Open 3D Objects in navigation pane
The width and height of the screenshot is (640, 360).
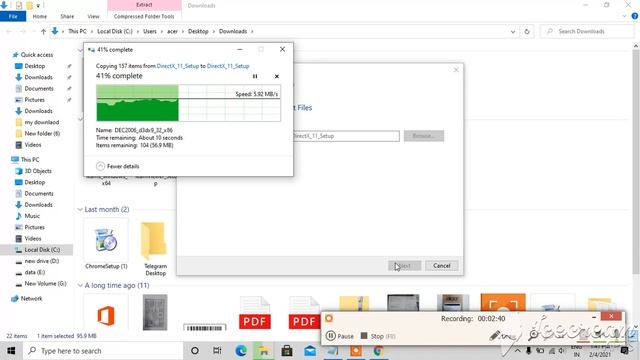38,171
